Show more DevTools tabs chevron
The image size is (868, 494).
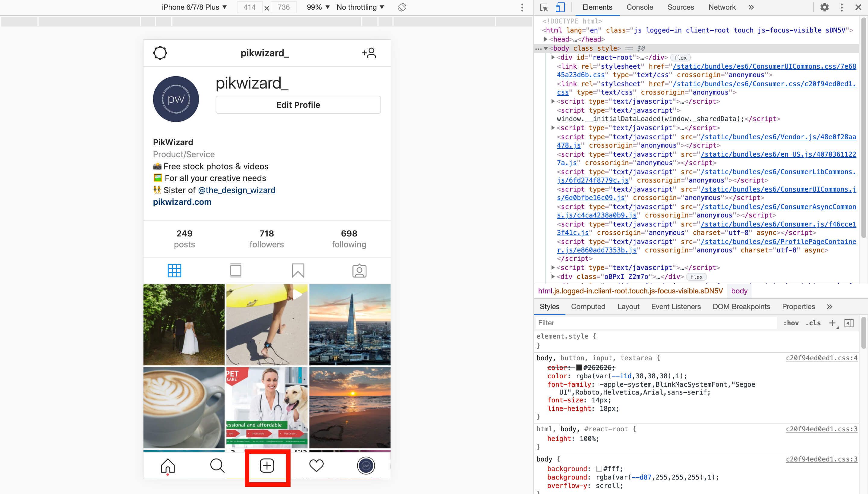tap(751, 7)
